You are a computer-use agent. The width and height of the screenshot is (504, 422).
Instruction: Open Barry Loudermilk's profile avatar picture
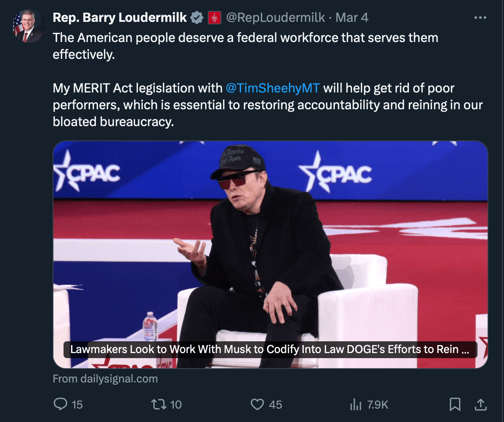(29, 27)
